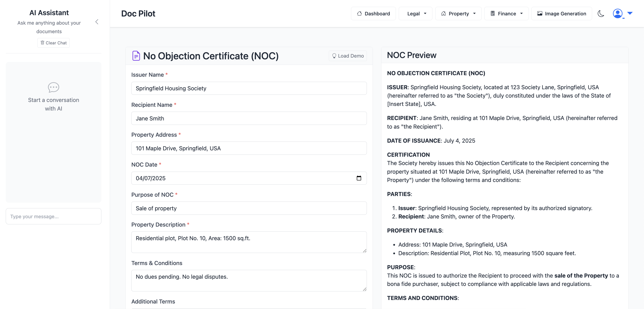Grab the Terms & Conditions resize handle
644x309 pixels.
point(364,289)
